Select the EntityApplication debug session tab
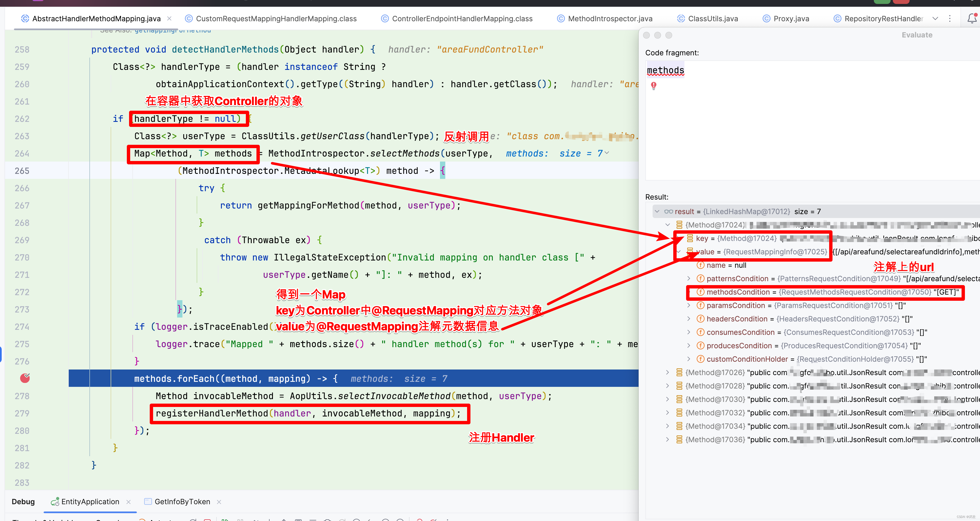The height and width of the screenshot is (521, 980). click(x=90, y=502)
